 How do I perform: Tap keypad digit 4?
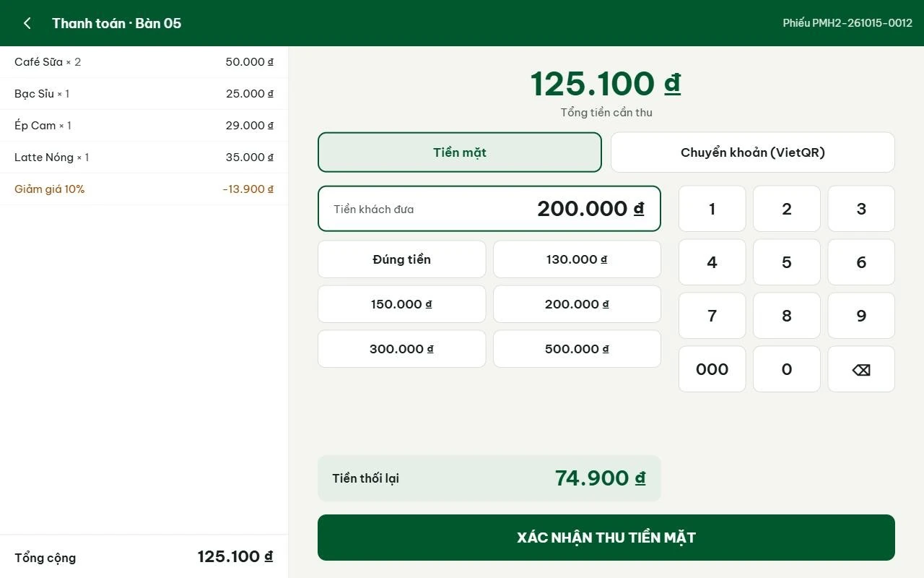click(712, 262)
